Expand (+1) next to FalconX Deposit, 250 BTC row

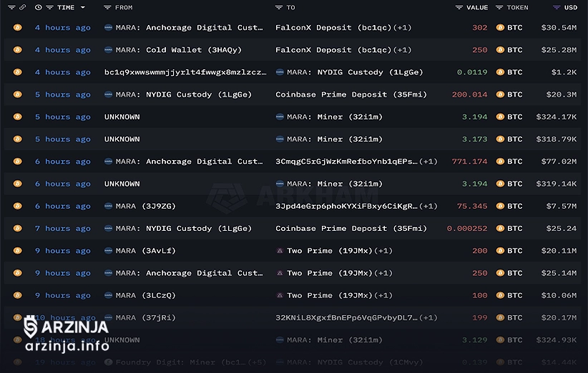(x=402, y=50)
